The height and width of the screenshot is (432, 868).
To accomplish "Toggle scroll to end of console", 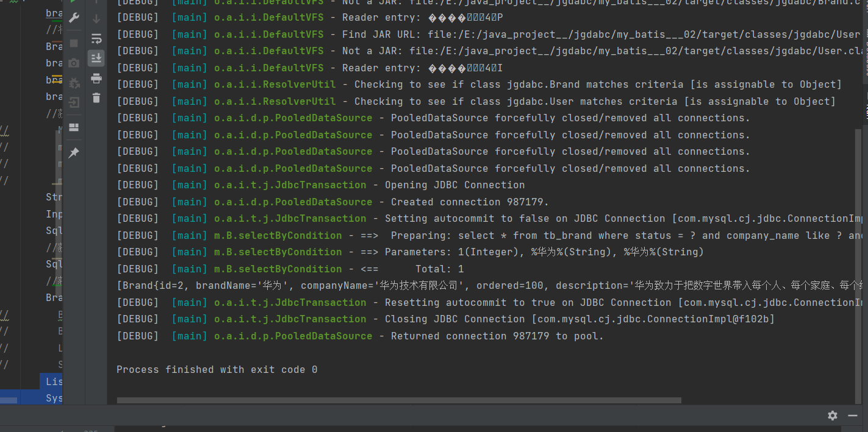I will pos(96,58).
